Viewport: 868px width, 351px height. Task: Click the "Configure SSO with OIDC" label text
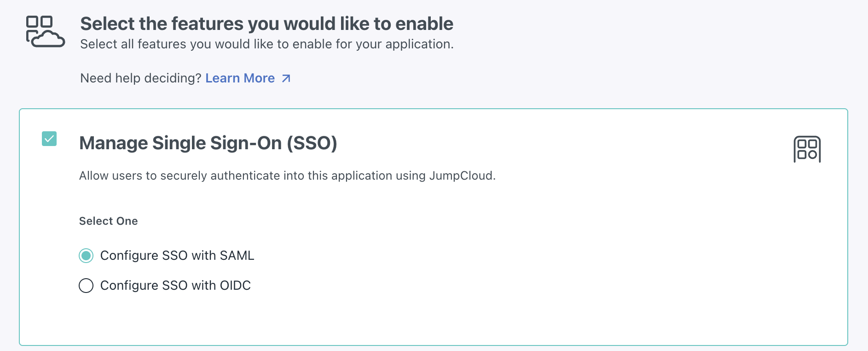pyautogui.click(x=175, y=286)
